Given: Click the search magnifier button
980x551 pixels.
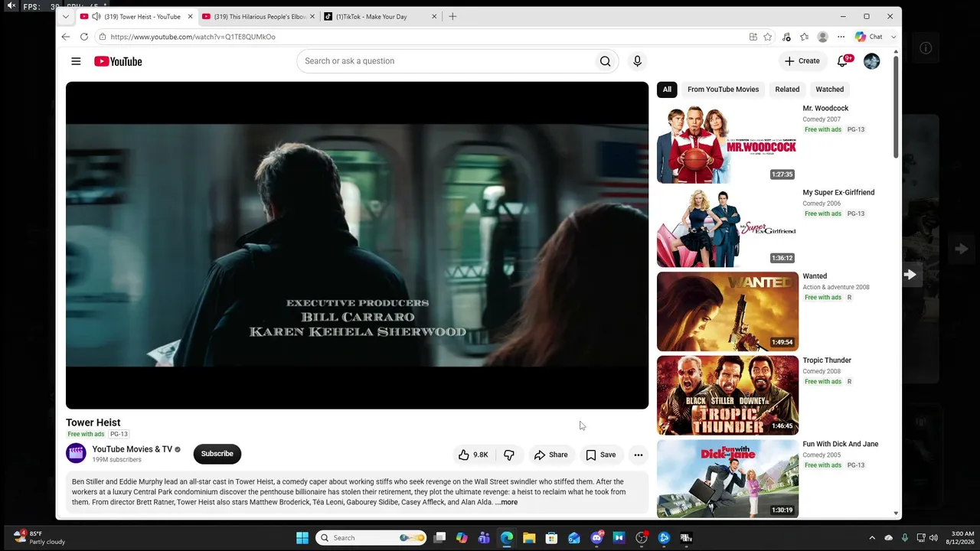Looking at the screenshot, I should [x=605, y=61].
